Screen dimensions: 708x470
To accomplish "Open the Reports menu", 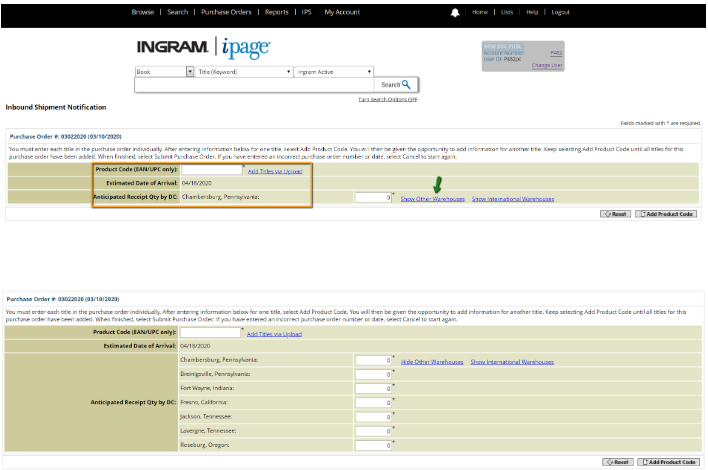I will tap(276, 12).
